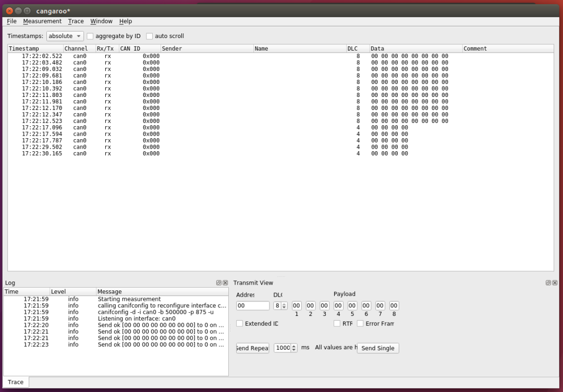Image resolution: width=563 pixels, height=392 pixels.
Task: Select the Trace tab at the bottom
Action: pyautogui.click(x=15, y=382)
